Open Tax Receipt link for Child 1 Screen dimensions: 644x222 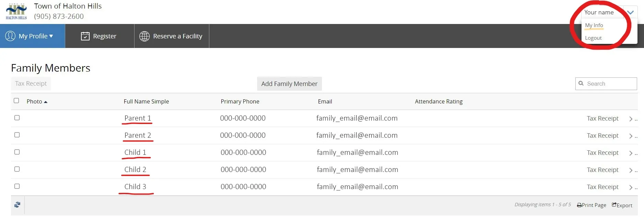point(602,153)
